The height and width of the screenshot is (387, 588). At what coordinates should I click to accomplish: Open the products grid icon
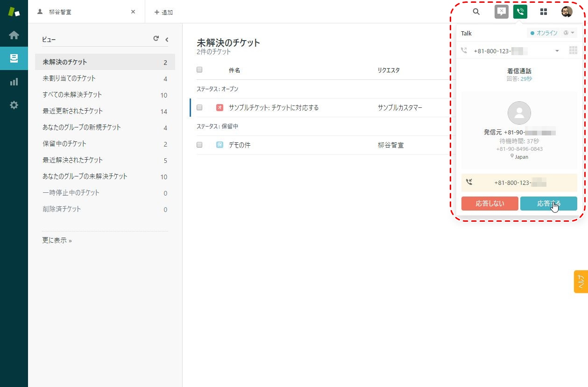coord(544,12)
